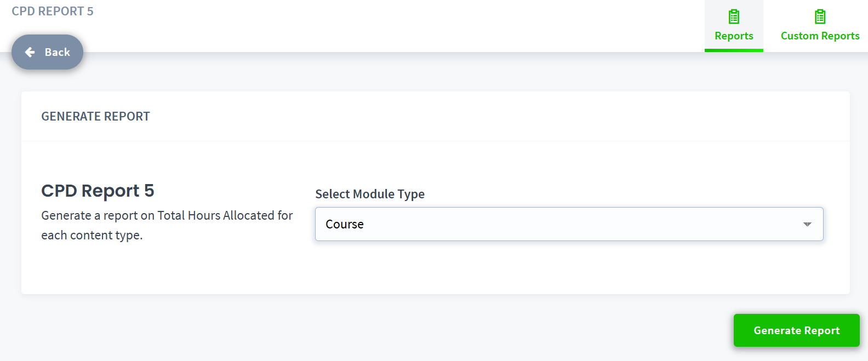Click the green underline beneath Reports tab
Viewport: 868px width, 361px height.
coord(734,50)
